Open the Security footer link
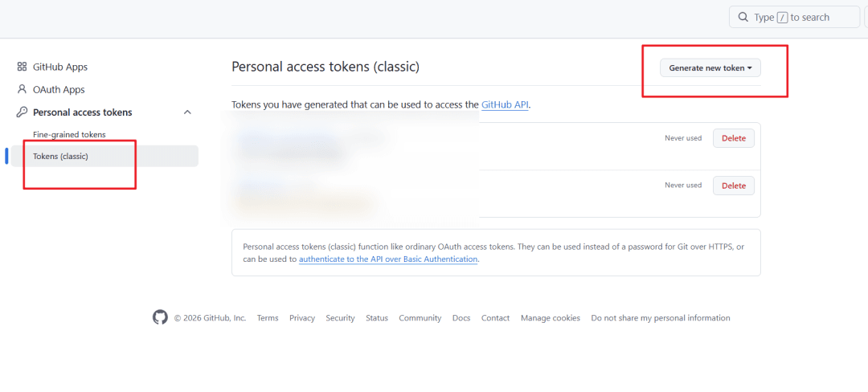The height and width of the screenshot is (392, 868). pos(340,318)
